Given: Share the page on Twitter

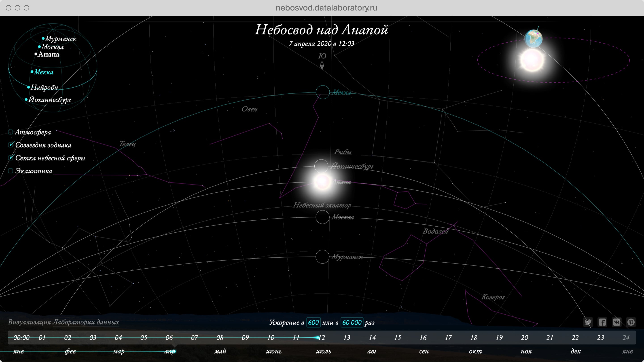Looking at the screenshot, I should coord(588,322).
